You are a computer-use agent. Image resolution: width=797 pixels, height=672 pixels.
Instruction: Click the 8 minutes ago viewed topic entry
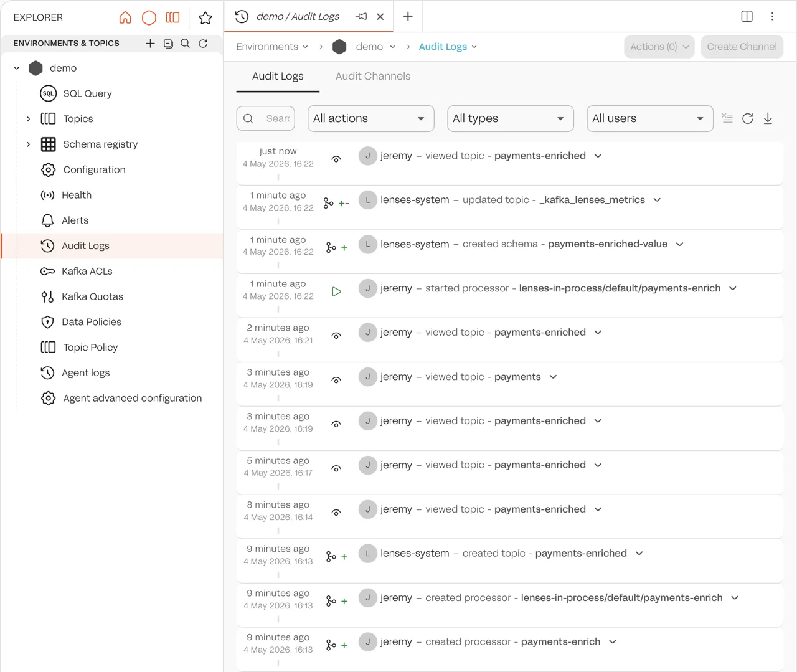pyautogui.click(x=509, y=517)
